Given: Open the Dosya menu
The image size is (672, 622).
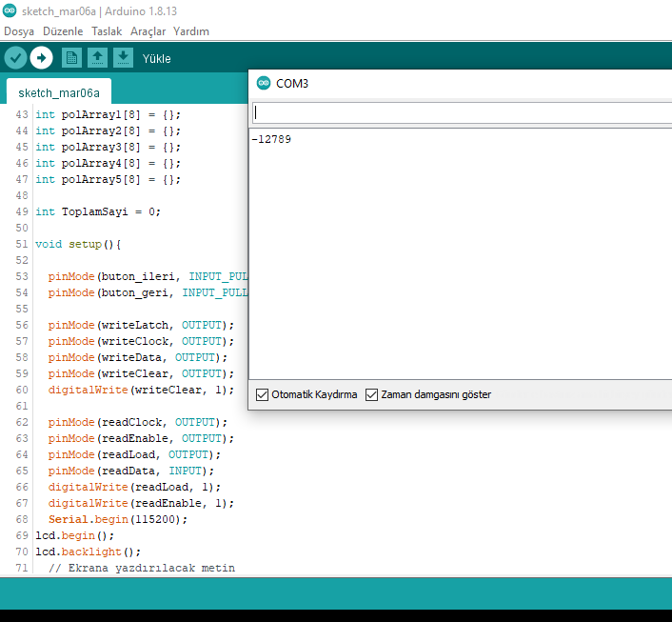Looking at the screenshot, I should click(x=19, y=31).
